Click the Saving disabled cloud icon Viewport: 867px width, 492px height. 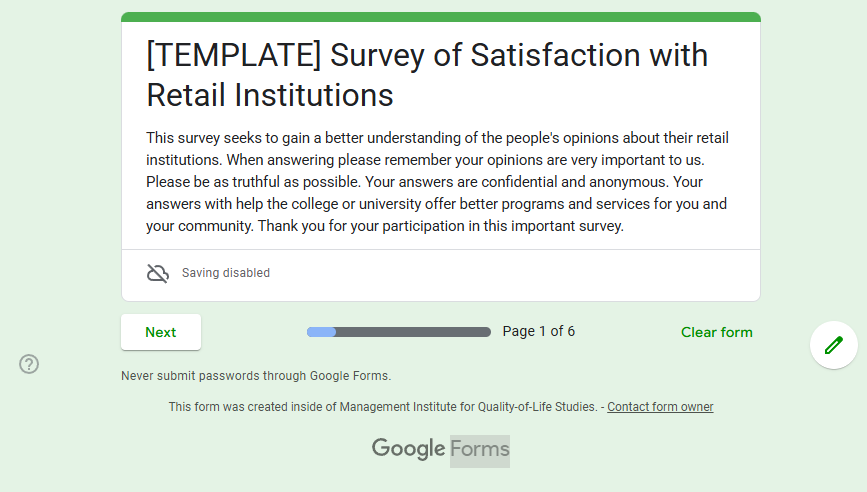tap(158, 273)
